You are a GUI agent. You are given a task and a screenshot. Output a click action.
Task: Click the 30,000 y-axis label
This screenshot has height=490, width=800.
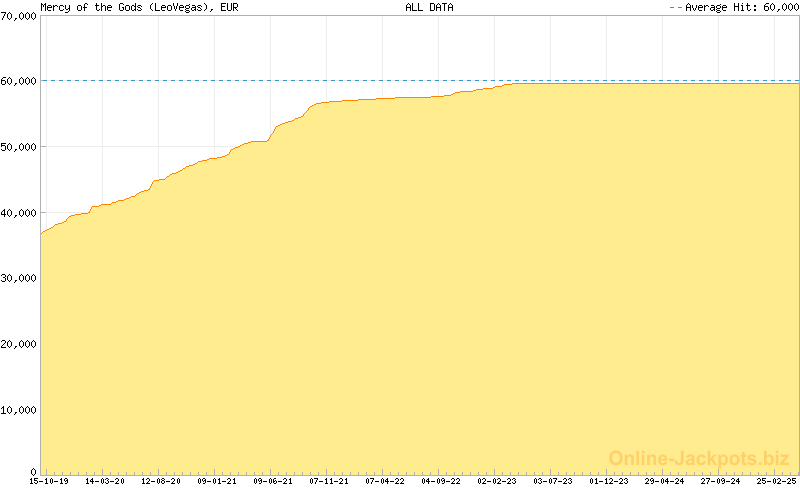click(x=18, y=278)
